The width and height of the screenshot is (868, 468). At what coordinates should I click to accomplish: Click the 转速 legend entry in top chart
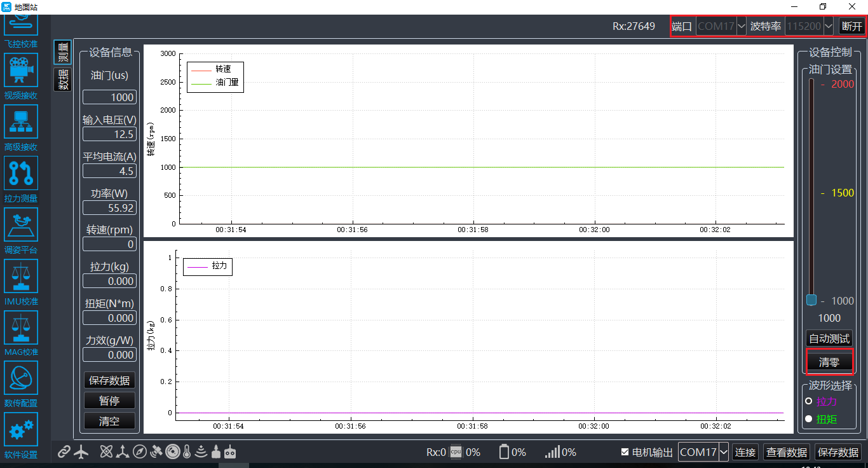coord(212,69)
